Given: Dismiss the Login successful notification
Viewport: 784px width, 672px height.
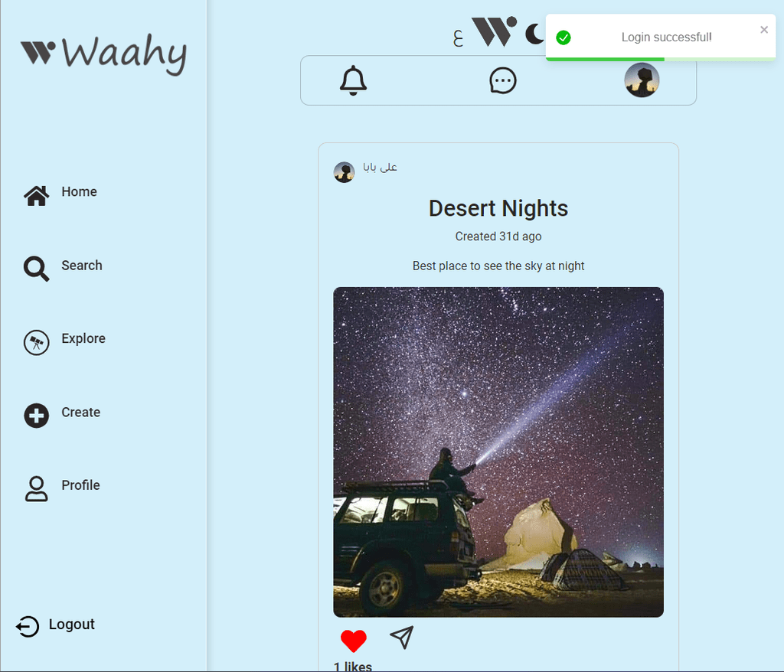Looking at the screenshot, I should 763,30.
